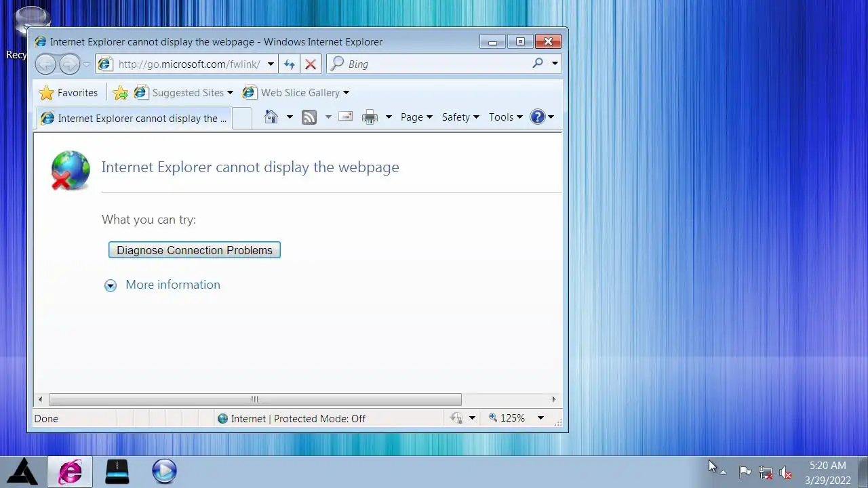Expand the Home button dropdown arrow
868x488 pixels.
point(290,117)
